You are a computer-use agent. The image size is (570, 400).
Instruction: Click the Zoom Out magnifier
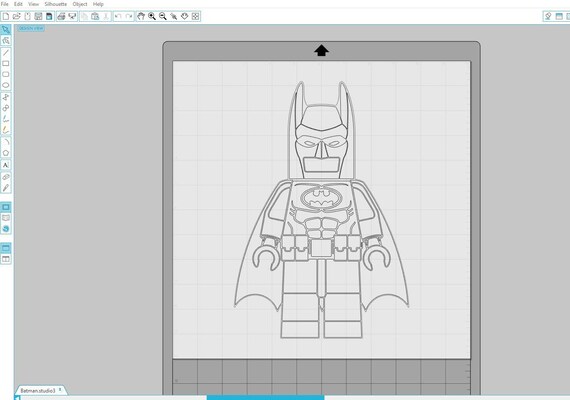click(x=163, y=16)
